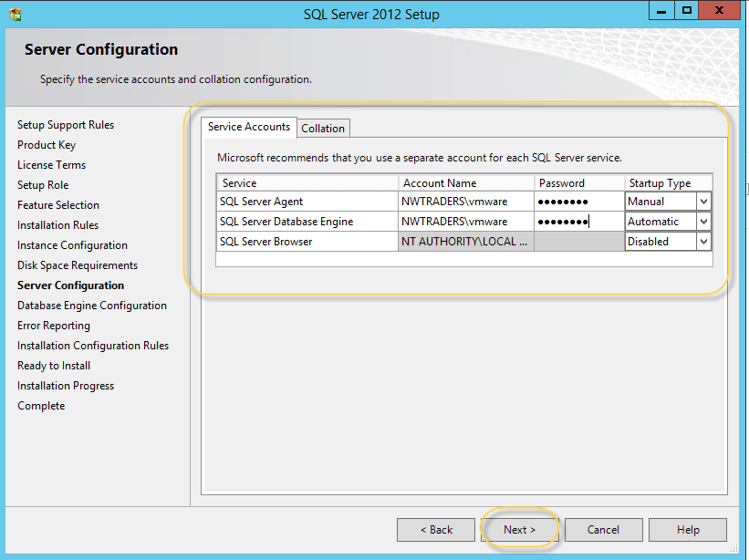Minimize the SQL Server 2012 Setup window
Viewport: 749px width, 560px height.
click(661, 10)
